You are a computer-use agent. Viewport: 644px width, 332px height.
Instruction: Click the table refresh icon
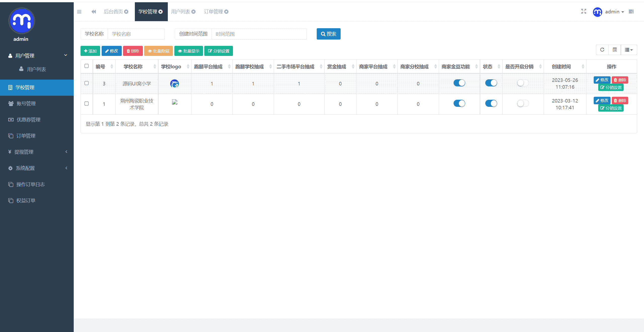(x=602, y=50)
